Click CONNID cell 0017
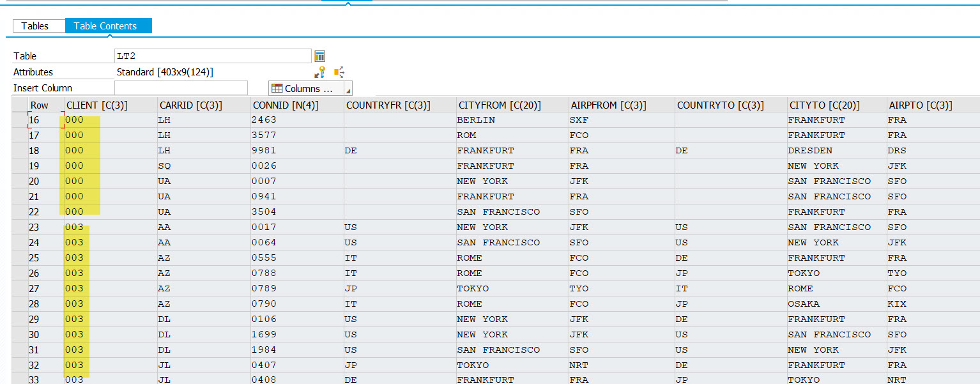980x384 pixels. (x=297, y=227)
